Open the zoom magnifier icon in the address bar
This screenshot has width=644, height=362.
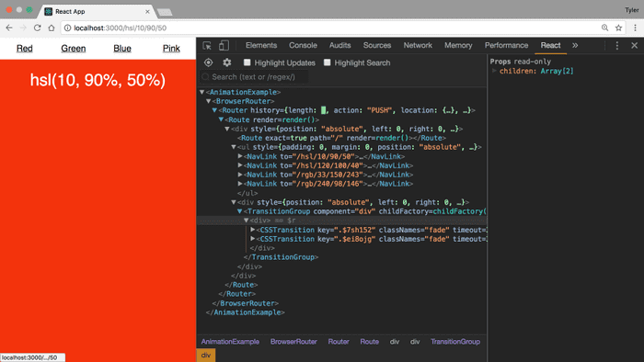pos(604,28)
